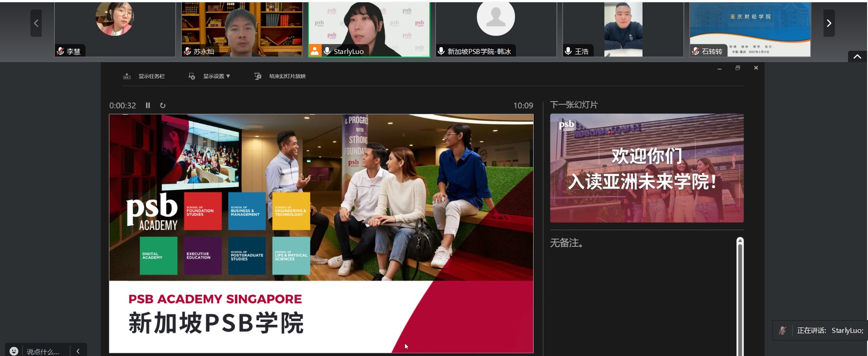Screen dimensions: 868x356
Task: Click the orange host icon on StarlyLuo
Action: [314, 51]
